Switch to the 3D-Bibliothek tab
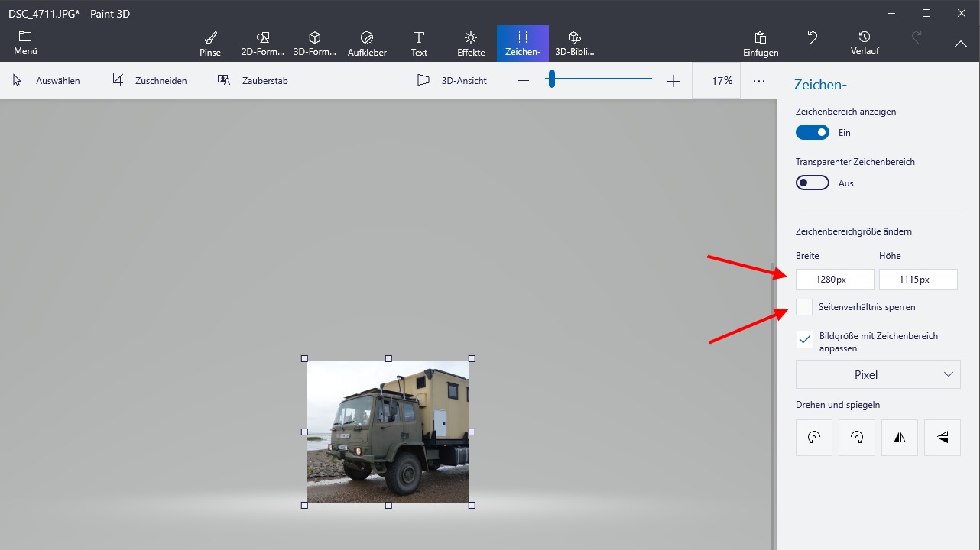The image size is (980, 550). (x=575, y=44)
